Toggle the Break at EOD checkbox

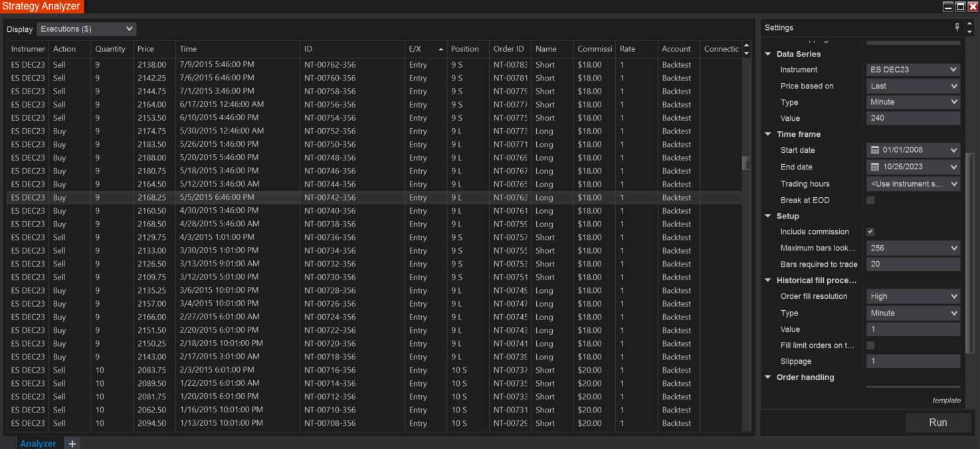coord(870,200)
